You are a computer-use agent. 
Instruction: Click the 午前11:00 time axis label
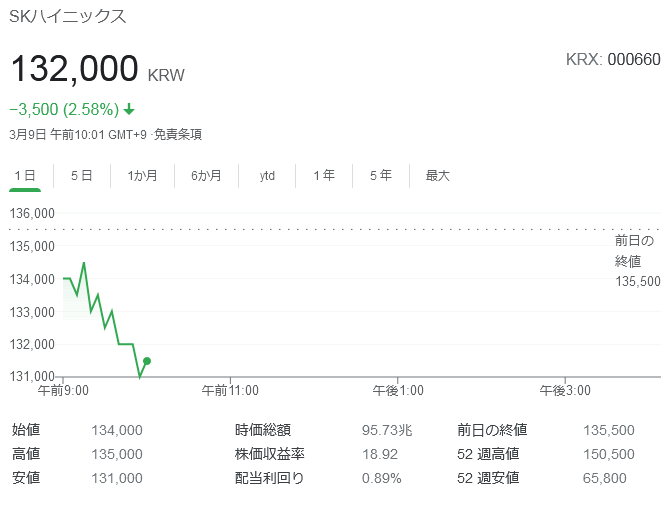230,391
